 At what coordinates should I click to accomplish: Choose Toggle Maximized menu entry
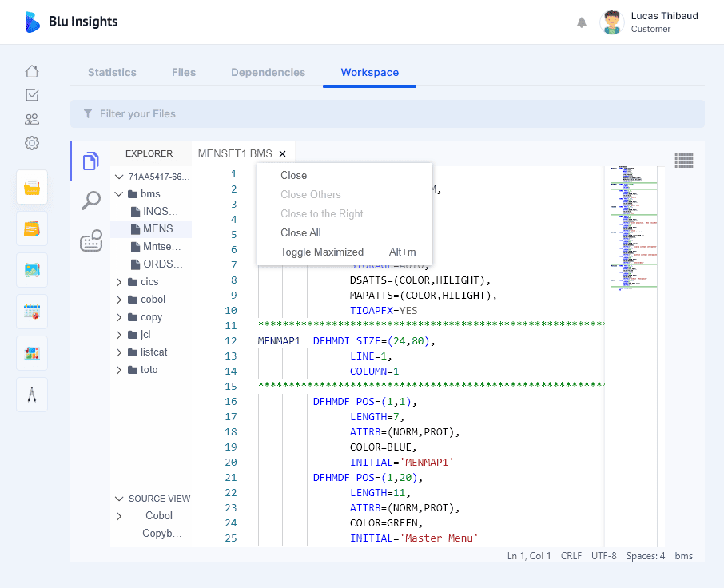point(344,252)
